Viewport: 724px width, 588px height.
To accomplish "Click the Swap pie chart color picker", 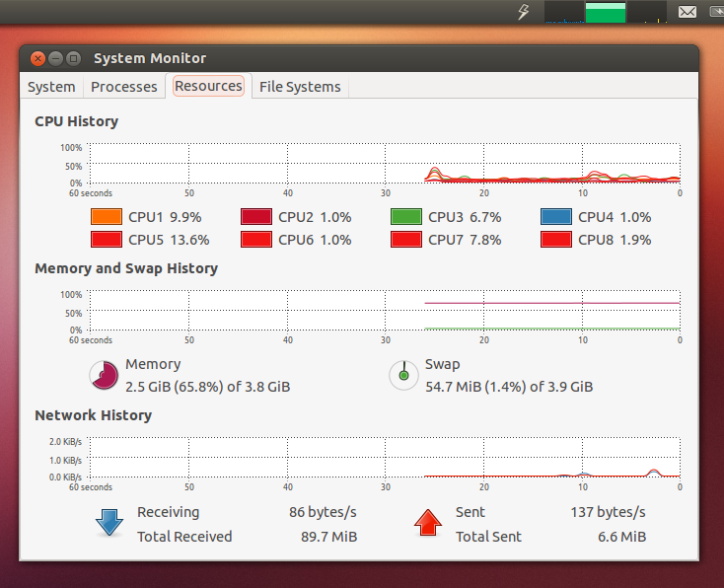I will 403,375.
